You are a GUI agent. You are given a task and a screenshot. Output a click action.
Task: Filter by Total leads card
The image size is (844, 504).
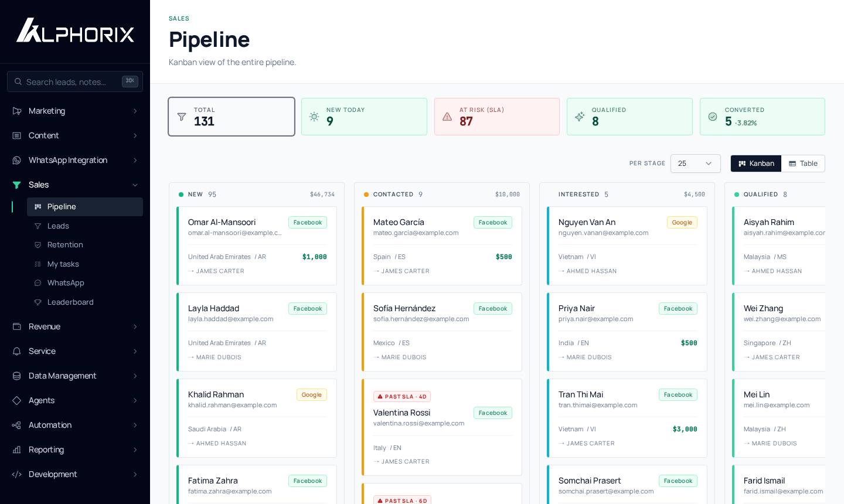pos(232,117)
